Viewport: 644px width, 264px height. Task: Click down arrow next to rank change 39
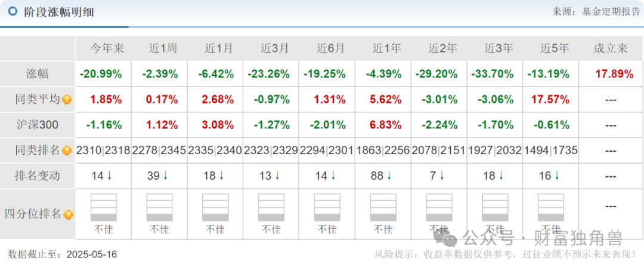tap(165, 176)
